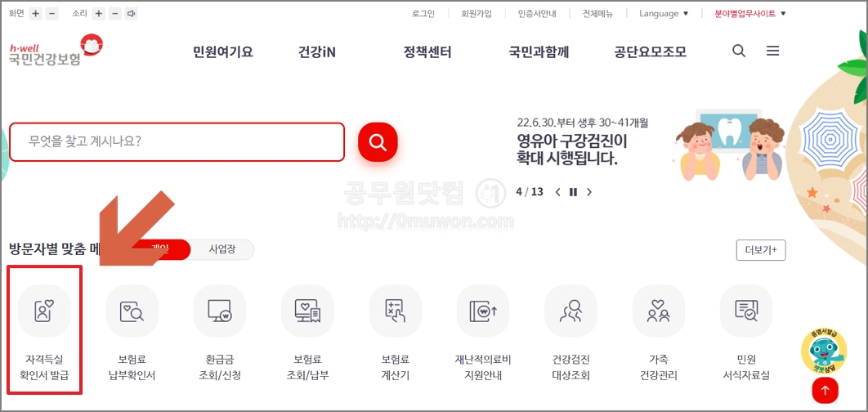Click the red scroll-to-top arrow button
The height and width of the screenshot is (412, 868).
click(825, 391)
